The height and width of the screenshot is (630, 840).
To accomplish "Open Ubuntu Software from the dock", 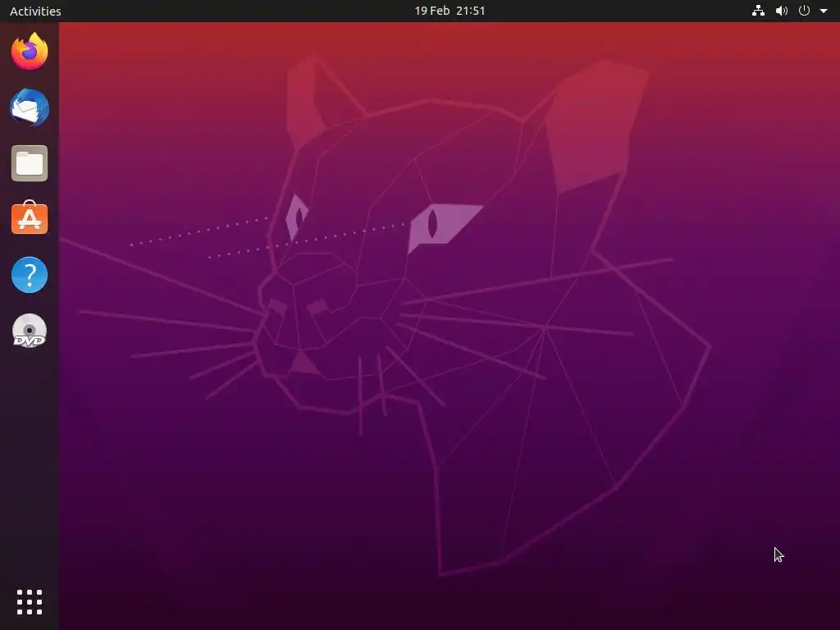I will 30,218.
